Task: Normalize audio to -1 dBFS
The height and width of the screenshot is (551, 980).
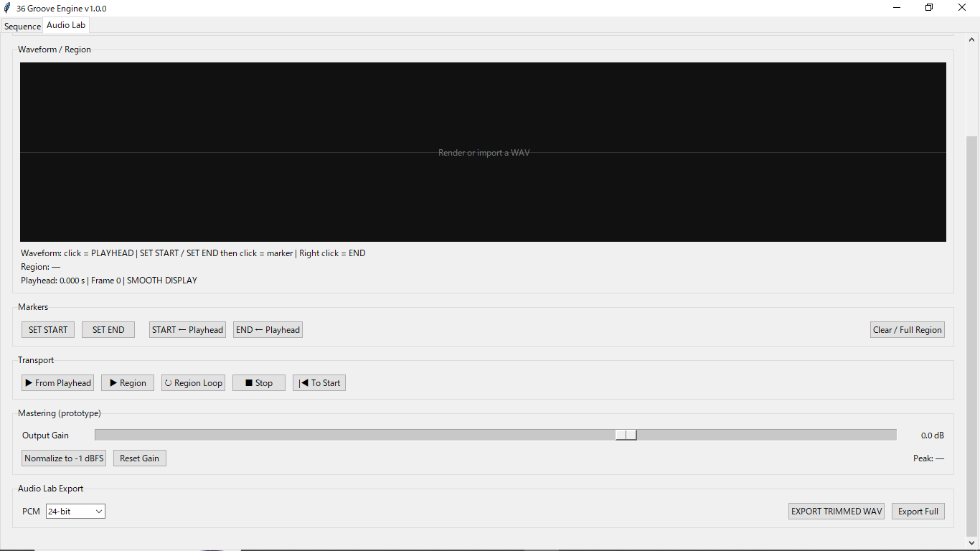Action: click(64, 458)
